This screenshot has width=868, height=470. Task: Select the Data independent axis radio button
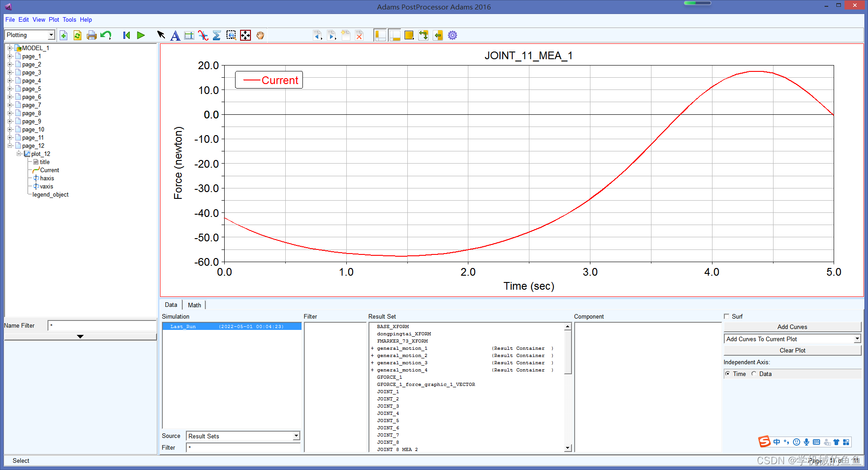[754, 374]
